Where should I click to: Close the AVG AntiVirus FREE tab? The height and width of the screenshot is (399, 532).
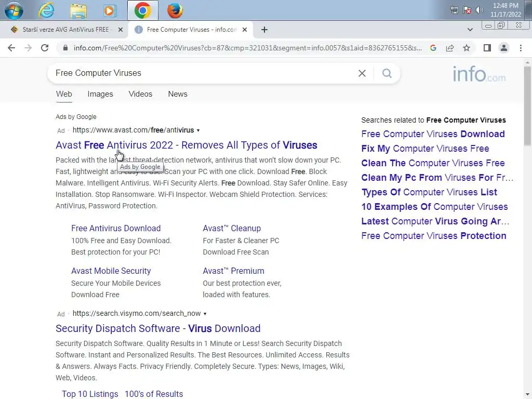121,30
